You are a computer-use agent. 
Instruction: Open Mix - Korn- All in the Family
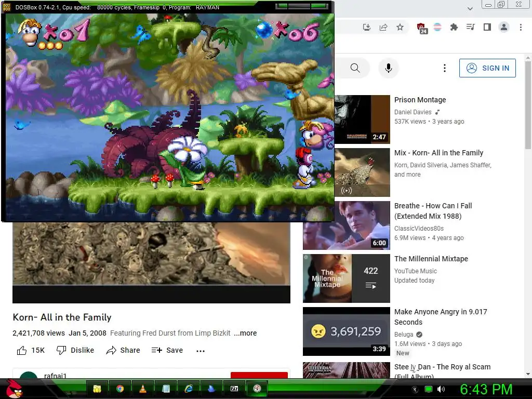438,153
